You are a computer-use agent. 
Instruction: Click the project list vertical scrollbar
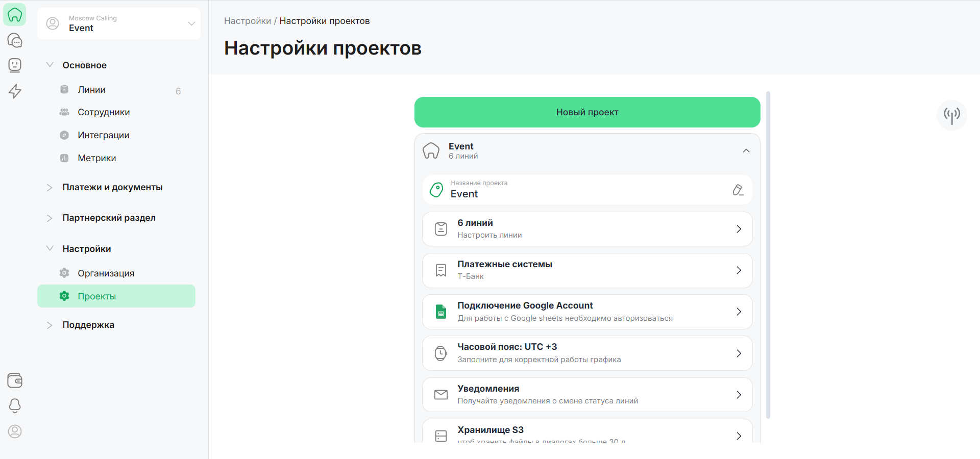pos(768,255)
